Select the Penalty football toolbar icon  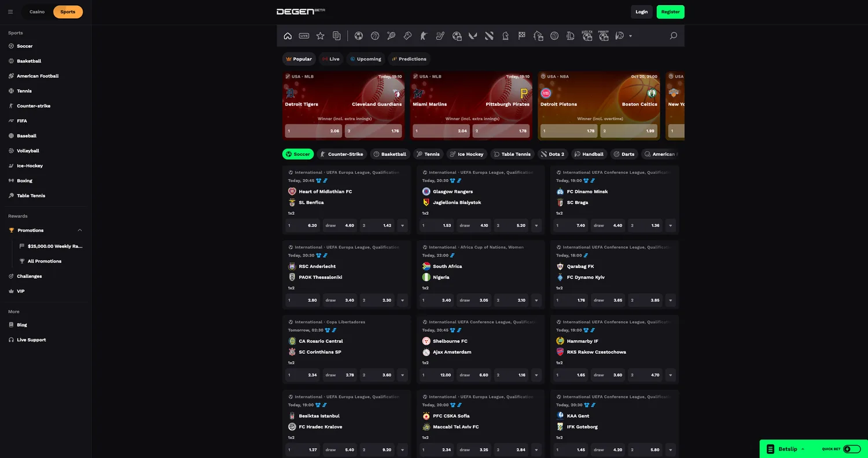click(x=604, y=36)
